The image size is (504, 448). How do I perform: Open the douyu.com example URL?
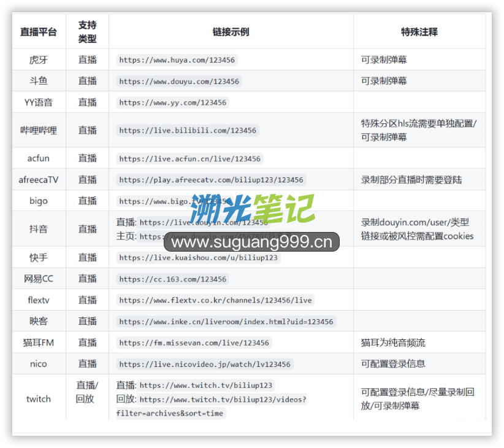coord(179,81)
